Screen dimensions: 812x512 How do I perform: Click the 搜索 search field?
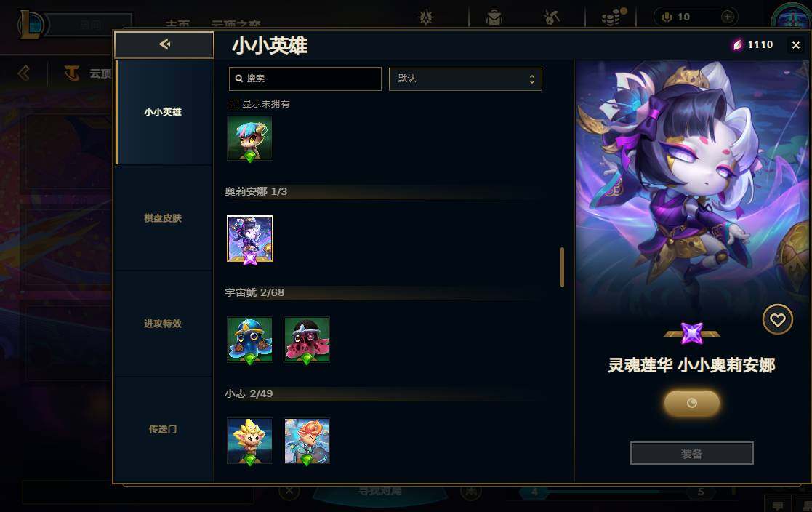point(305,79)
